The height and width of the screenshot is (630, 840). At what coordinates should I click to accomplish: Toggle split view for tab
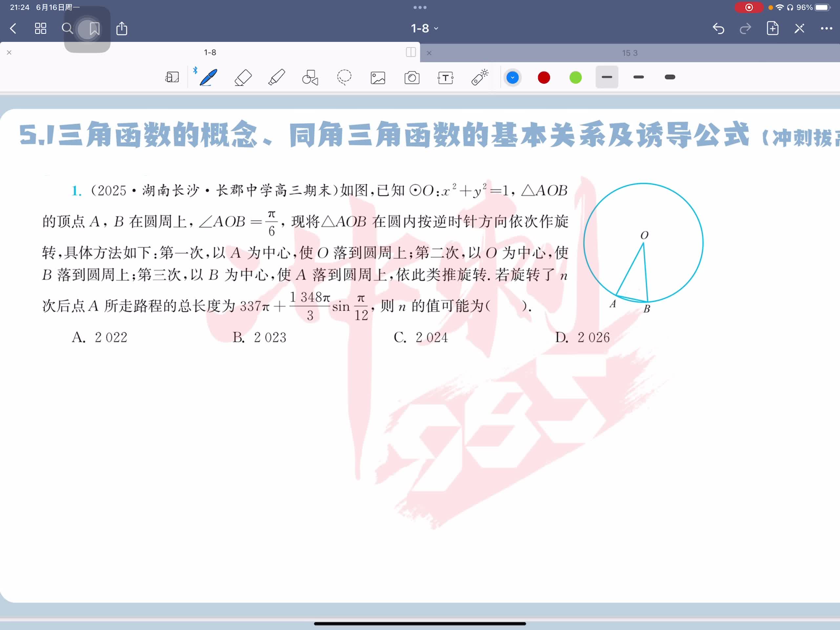pyautogui.click(x=410, y=52)
